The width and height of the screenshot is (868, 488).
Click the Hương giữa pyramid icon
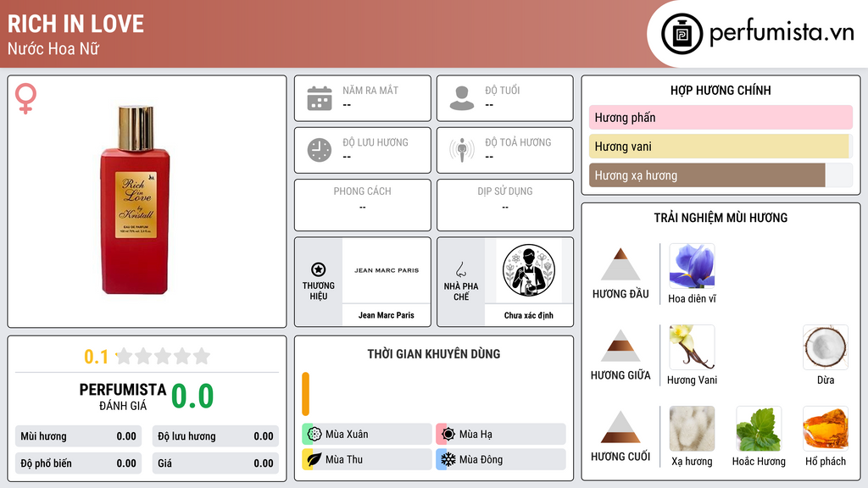[x=620, y=346]
